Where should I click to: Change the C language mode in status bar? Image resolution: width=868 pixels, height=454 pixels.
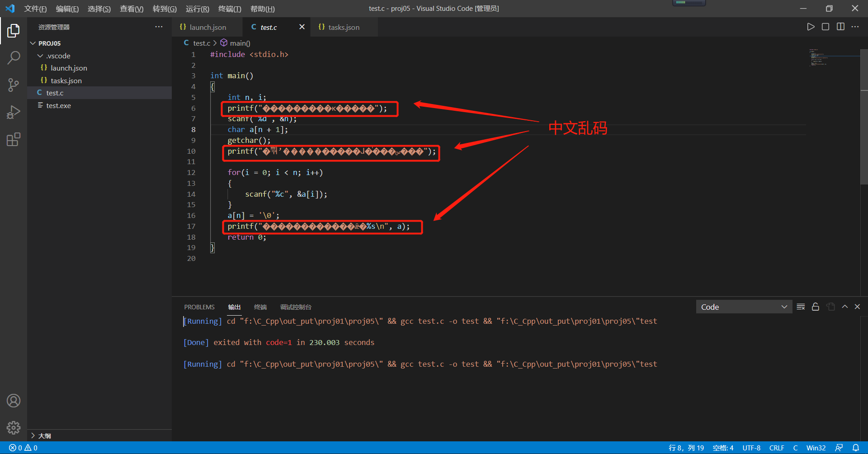(x=795, y=448)
